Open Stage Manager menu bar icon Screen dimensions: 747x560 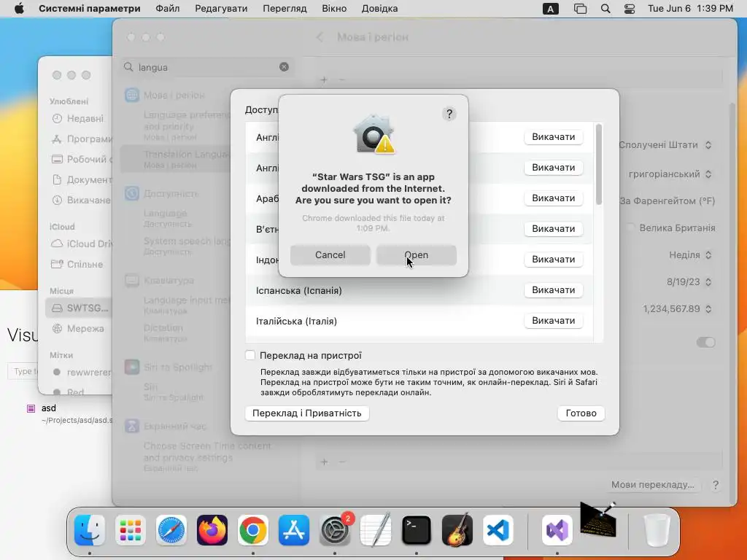(580, 9)
